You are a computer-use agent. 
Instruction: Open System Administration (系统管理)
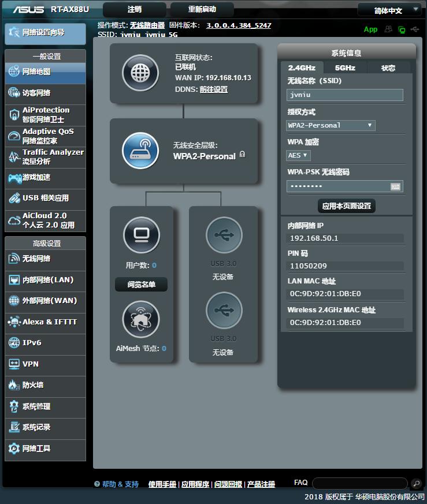[x=46, y=407]
